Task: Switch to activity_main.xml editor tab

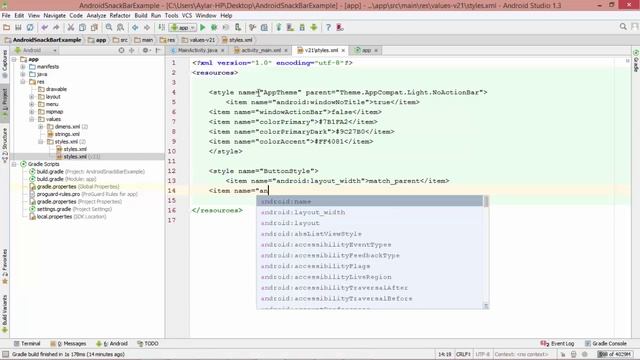Action: (x=261, y=50)
